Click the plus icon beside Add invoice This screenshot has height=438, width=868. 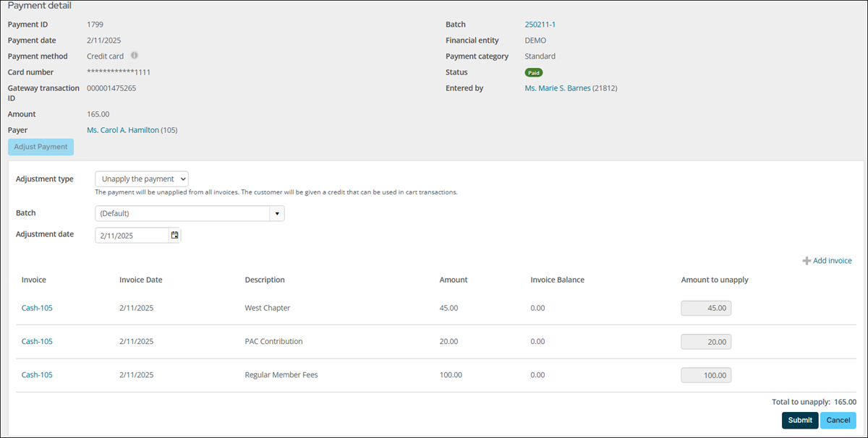click(807, 261)
